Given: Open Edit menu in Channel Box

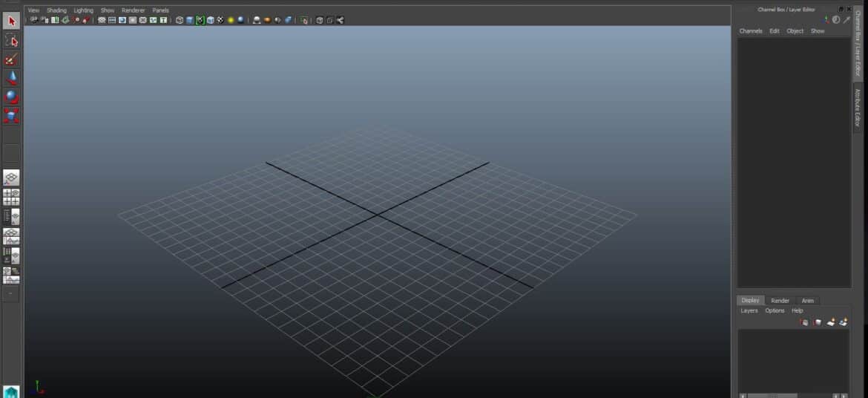Looking at the screenshot, I should 775,31.
